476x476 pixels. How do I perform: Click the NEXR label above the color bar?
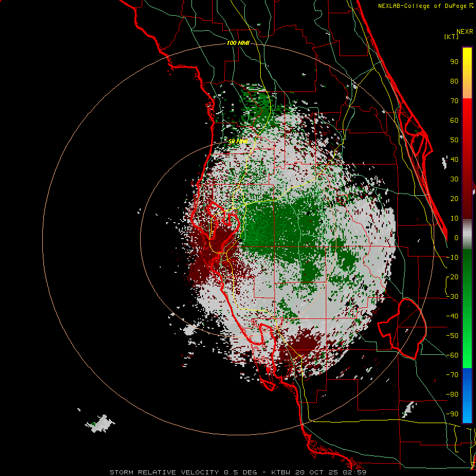pyautogui.click(x=465, y=32)
